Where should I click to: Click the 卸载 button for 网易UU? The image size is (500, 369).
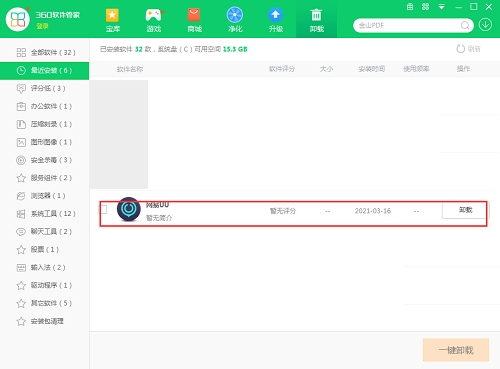tap(465, 210)
